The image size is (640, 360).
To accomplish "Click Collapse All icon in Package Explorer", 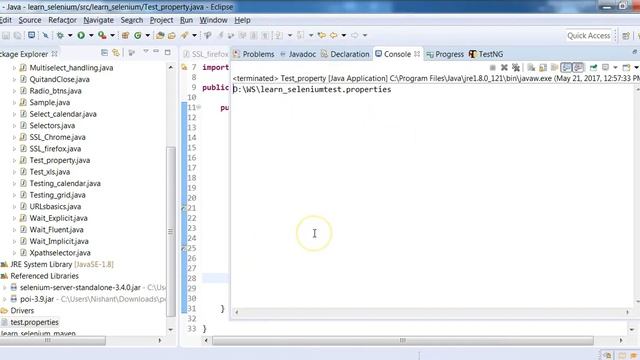I will click(x=104, y=53).
